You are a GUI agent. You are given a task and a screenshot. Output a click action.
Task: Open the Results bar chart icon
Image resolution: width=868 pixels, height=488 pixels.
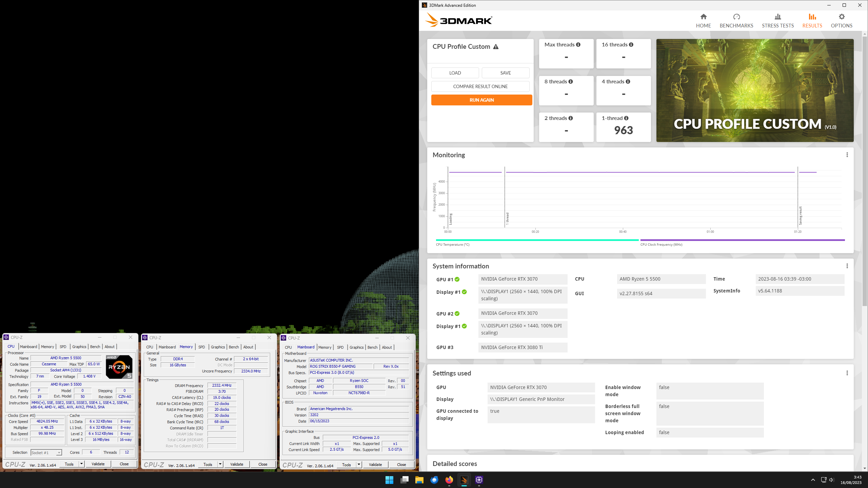[812, 17]
